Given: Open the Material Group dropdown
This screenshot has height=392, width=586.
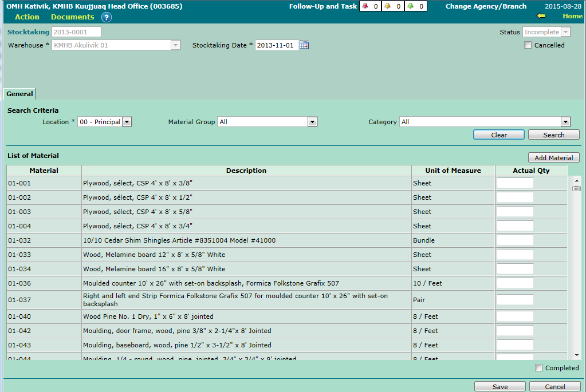Looking at the screenshot, I should [312, 122].
